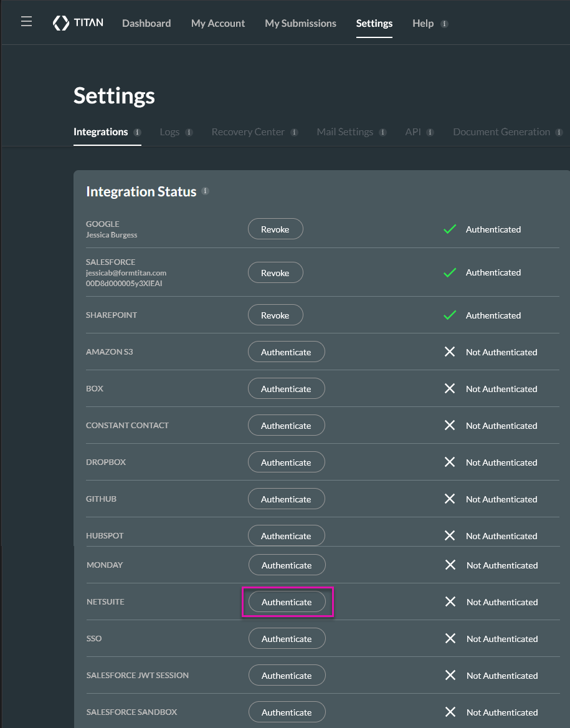Click the Titan logo

click(78, 22)
